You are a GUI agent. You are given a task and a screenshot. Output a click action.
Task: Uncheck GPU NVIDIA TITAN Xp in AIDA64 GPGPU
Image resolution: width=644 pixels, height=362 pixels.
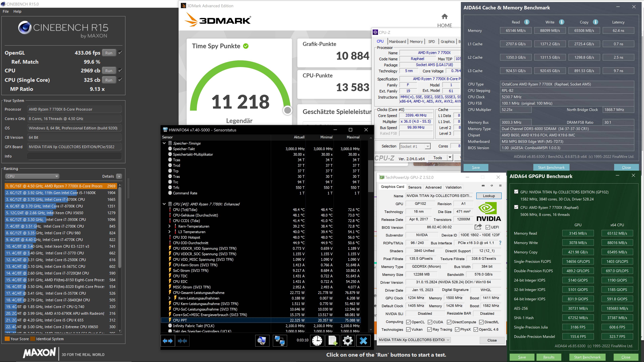tap(516, 192)
